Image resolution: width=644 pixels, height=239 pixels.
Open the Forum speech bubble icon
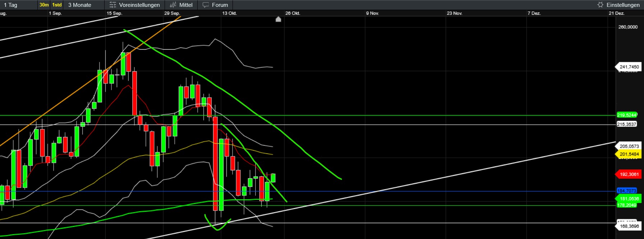tap(206, 5)
